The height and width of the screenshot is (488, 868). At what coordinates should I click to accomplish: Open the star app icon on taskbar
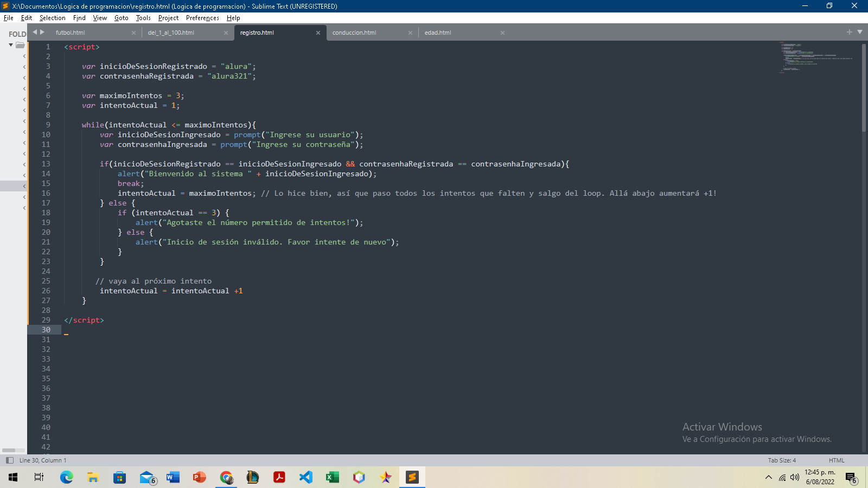pyautogui.click(x=386, y=477)
